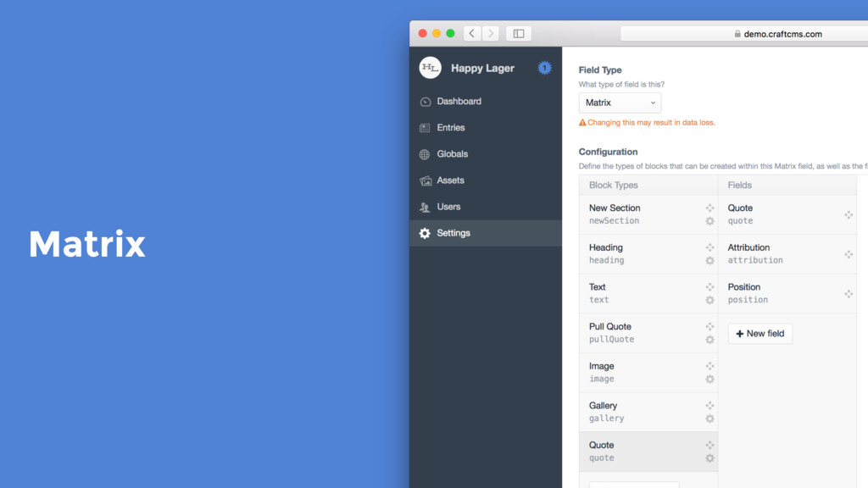The height and width of the screenshot is (488, 868).
Task: Select the Quote block type
Action: (648, 452)
